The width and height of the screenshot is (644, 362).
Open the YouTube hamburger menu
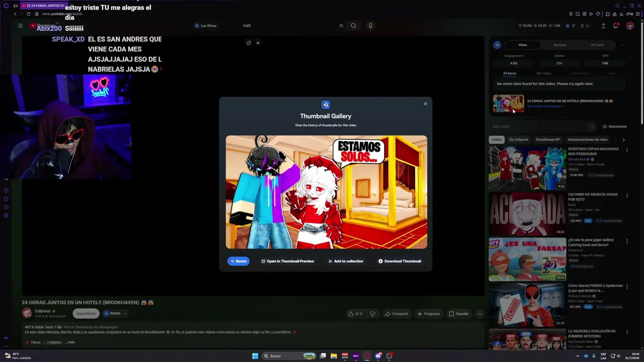coord(20,26)
